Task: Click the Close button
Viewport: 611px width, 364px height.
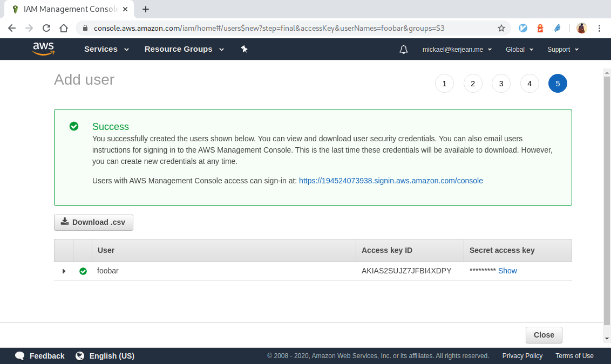Action: (544, 335)
